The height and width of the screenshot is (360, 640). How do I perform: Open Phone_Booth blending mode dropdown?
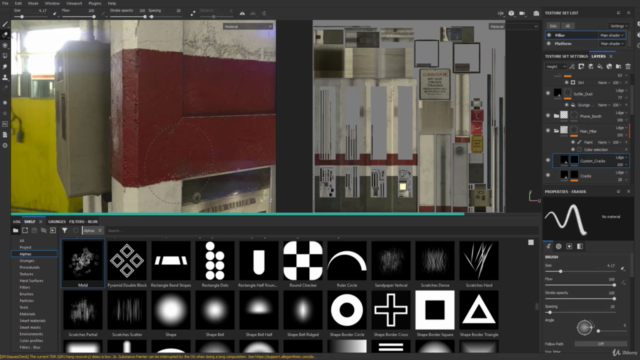621,113
